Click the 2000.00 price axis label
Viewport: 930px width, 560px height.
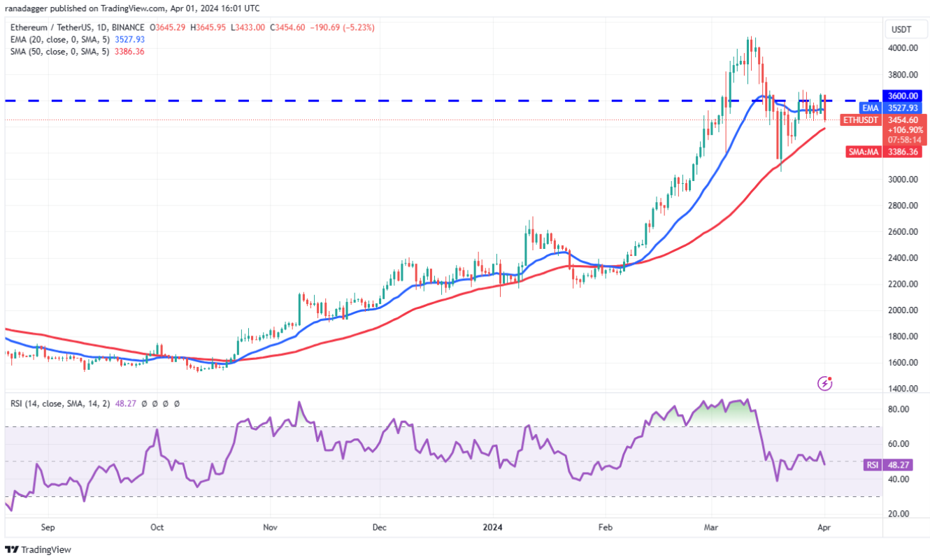[903, 310]
